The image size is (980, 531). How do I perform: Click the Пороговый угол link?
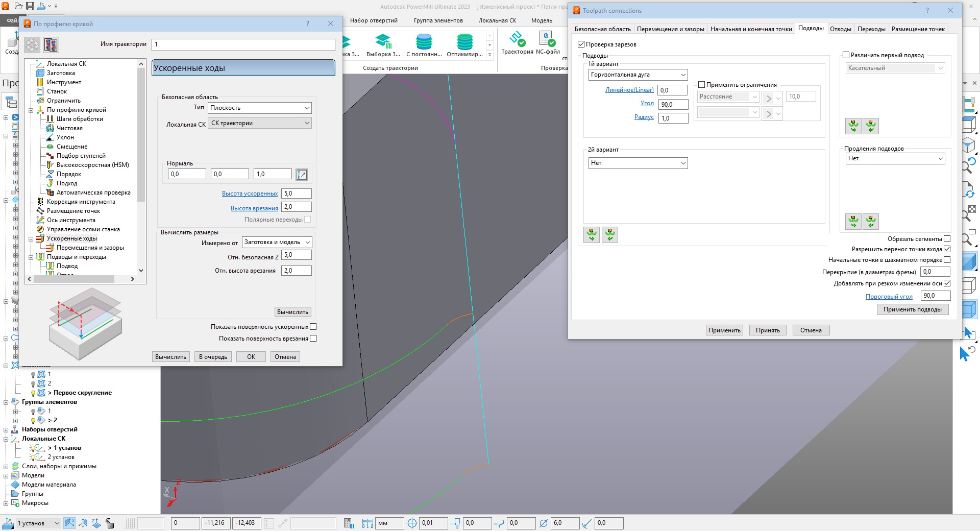pyautogui.click(x=889, y=297)
